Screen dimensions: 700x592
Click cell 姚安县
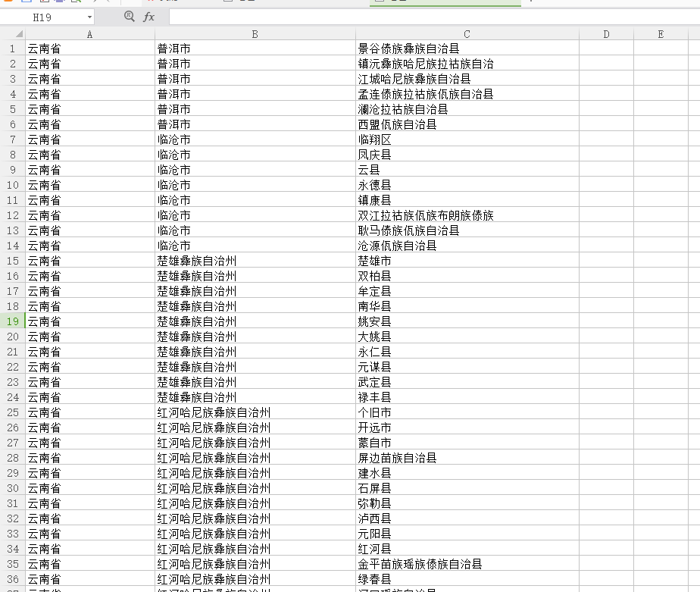(x=467, y=321)
